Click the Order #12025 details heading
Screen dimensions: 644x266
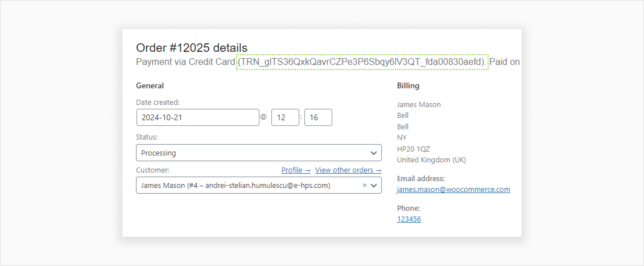click(x=192, y=48)
